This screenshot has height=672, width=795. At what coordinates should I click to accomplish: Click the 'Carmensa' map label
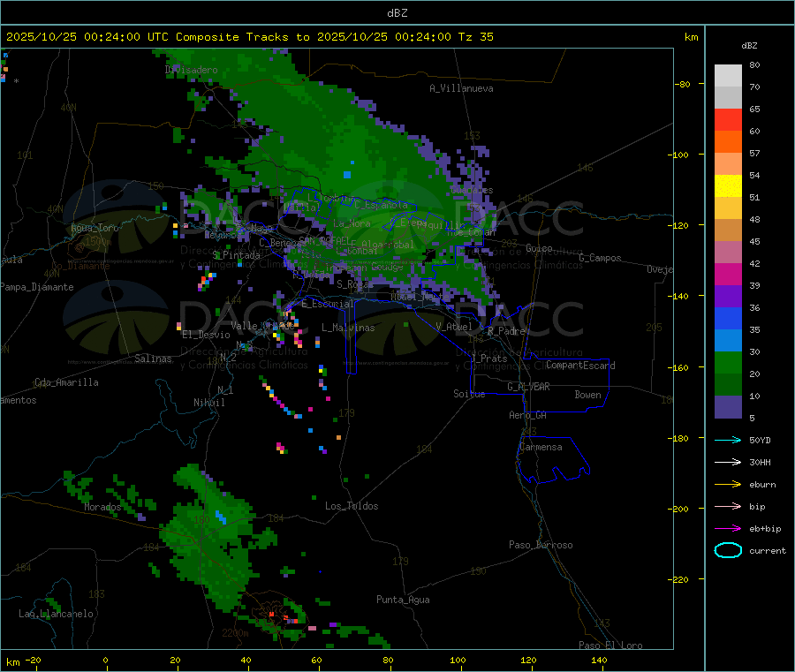[x=541, y=447]
